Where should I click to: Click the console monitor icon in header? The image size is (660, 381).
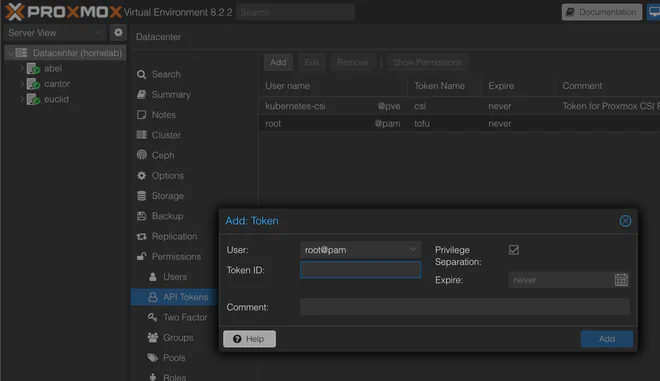tap(654, 12)
